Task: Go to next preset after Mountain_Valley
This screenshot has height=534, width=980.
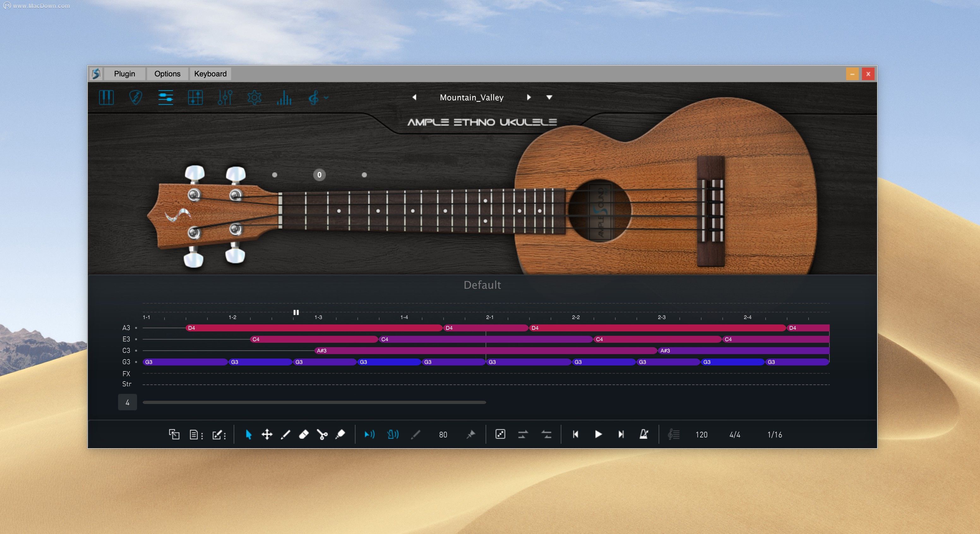Action: click(x=529, y=98)
